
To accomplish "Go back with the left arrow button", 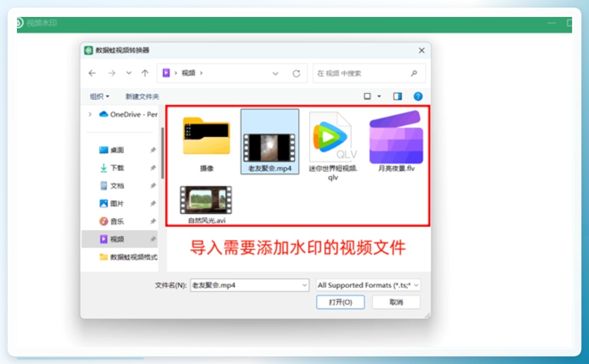I will click(x=92, y=73).
